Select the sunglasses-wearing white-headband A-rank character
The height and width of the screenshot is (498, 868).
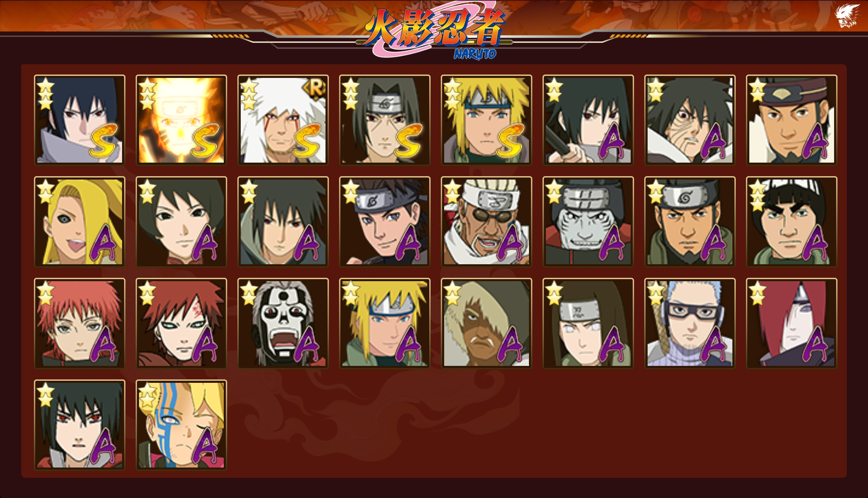[486, 222]
